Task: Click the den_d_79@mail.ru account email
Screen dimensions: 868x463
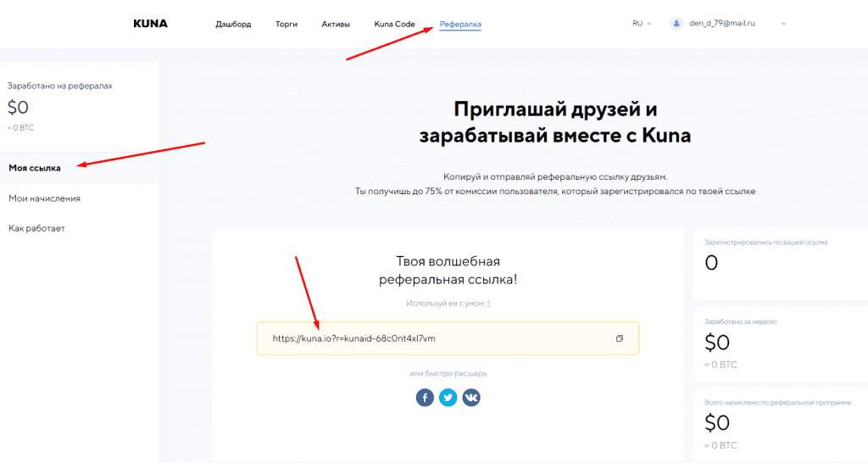Action: [722, 24]
